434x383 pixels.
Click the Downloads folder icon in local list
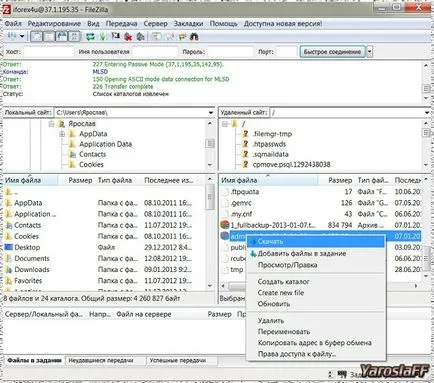click(9, 269)
